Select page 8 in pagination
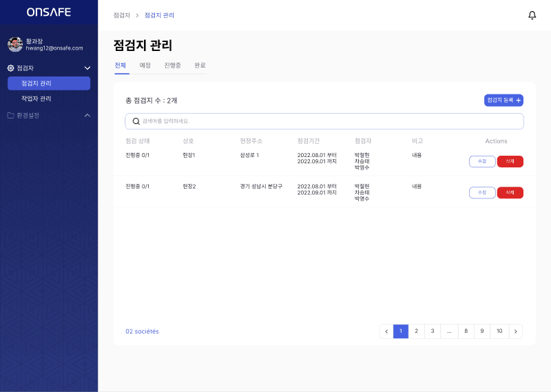 466,331
